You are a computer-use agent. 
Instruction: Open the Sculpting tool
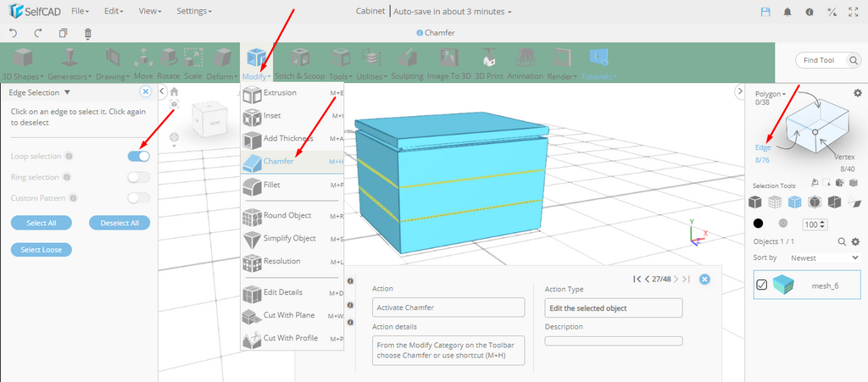pyautogui.click(x=407, y=64)
